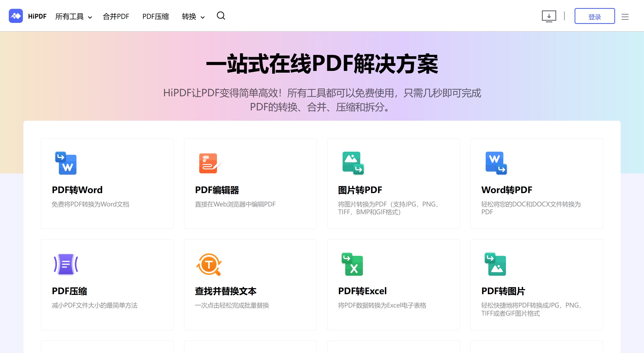Click text 减小PDF文件大小的最简单方法
This screenshot has height=353, width=644.
point(95,305)
